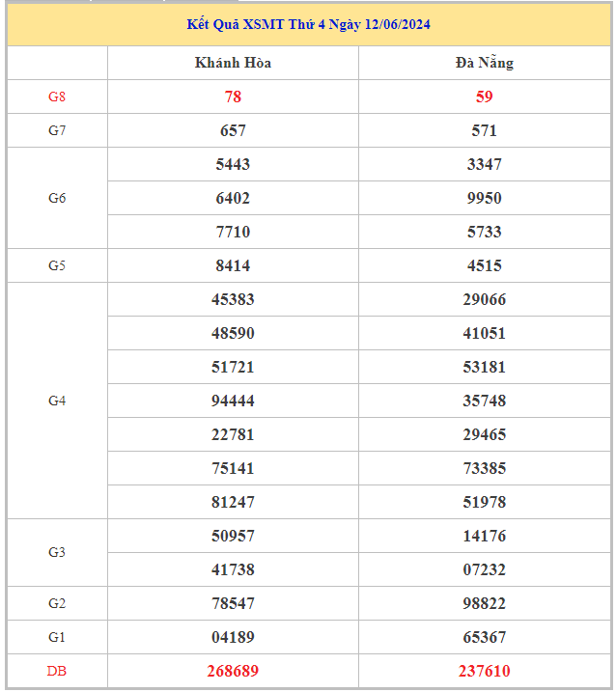
Task: Select the Khánh Hòa column header
Action: [x=233, y=63]
